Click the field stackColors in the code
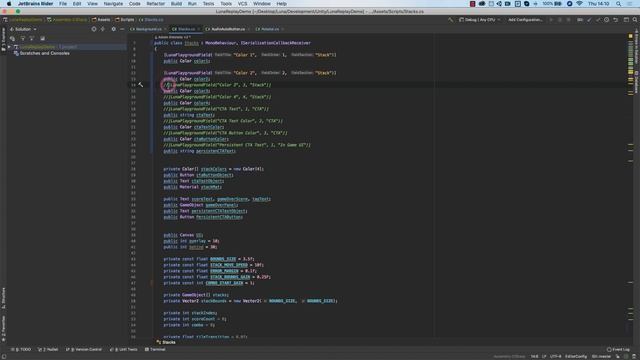The height and width of the screenshot is (360, 640). click(213, 169)
